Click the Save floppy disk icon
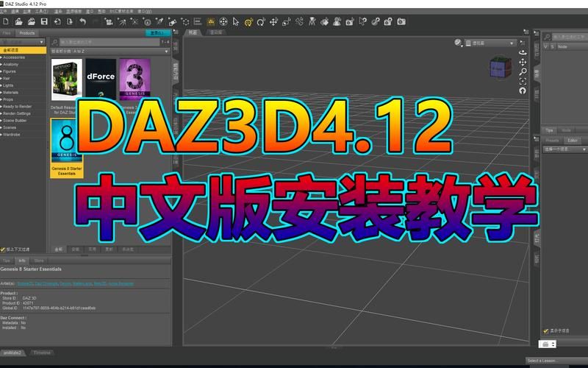Viewport: 588px width, 368px height. click(44, 22)
